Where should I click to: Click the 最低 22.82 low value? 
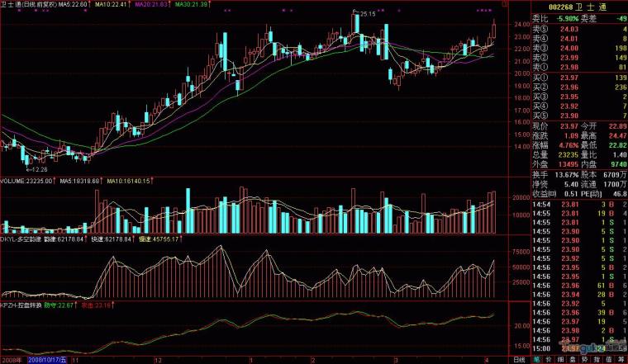617,145
